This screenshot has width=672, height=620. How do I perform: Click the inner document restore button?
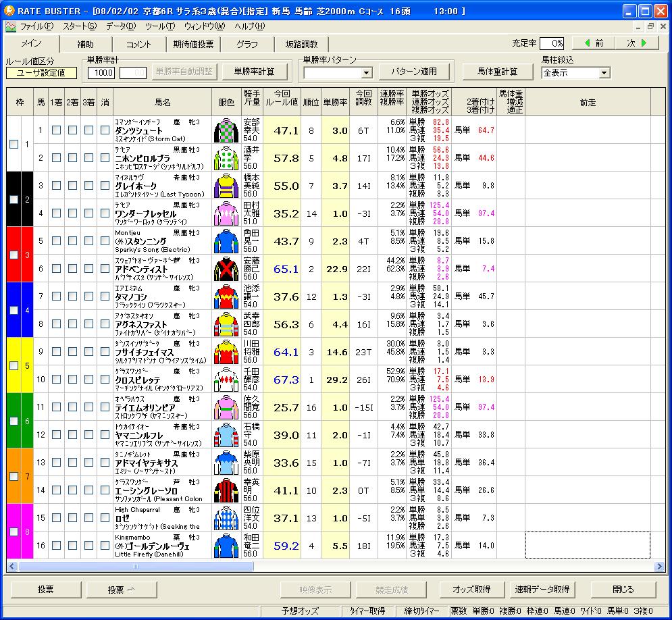[650, 26]
